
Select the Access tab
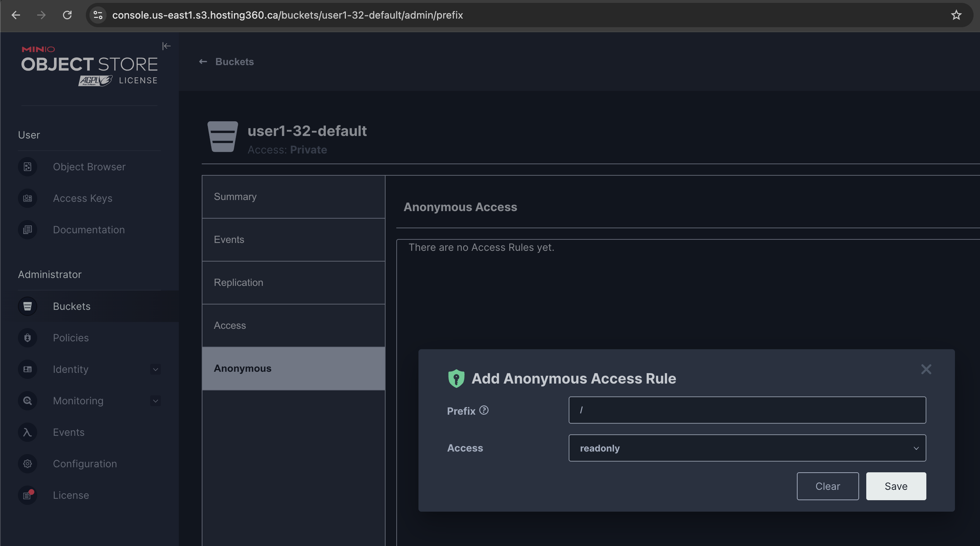tap(293, 326)
